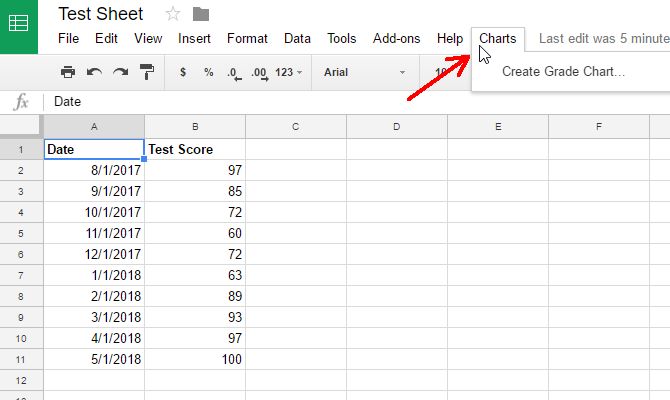Click the formula bar containing Date

pyautogui.click(x=359, y=102)
